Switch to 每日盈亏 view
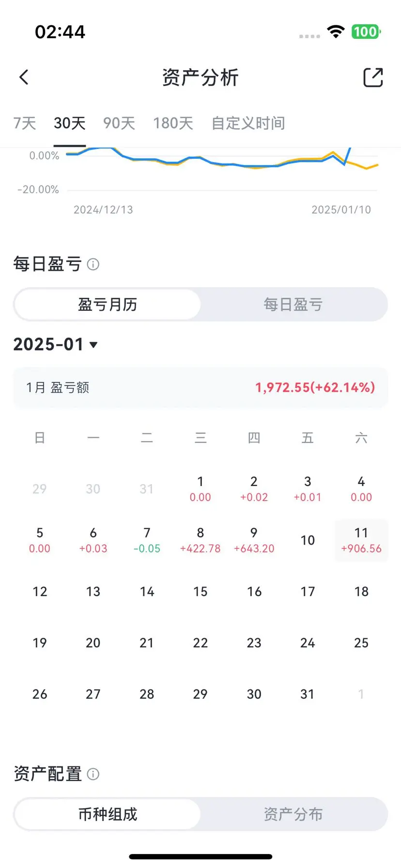The width and height of the screenshot is (401, 868). click(293, 305)
